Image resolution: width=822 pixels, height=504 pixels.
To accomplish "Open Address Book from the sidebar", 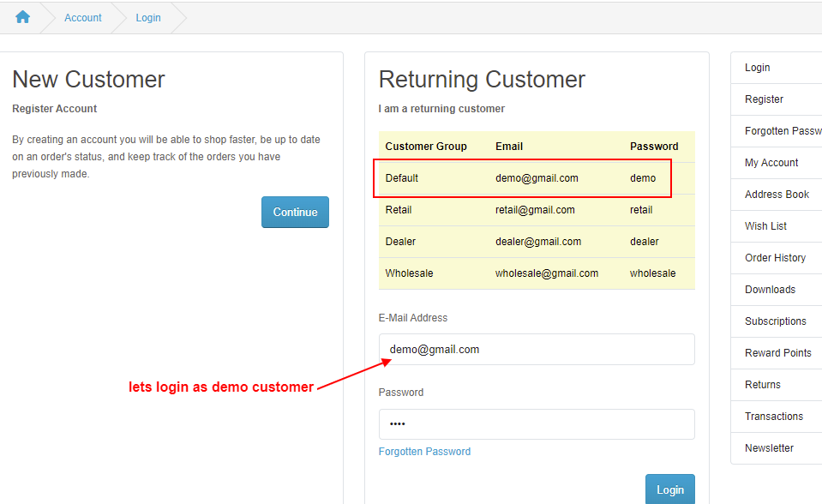I will [777, 195].
